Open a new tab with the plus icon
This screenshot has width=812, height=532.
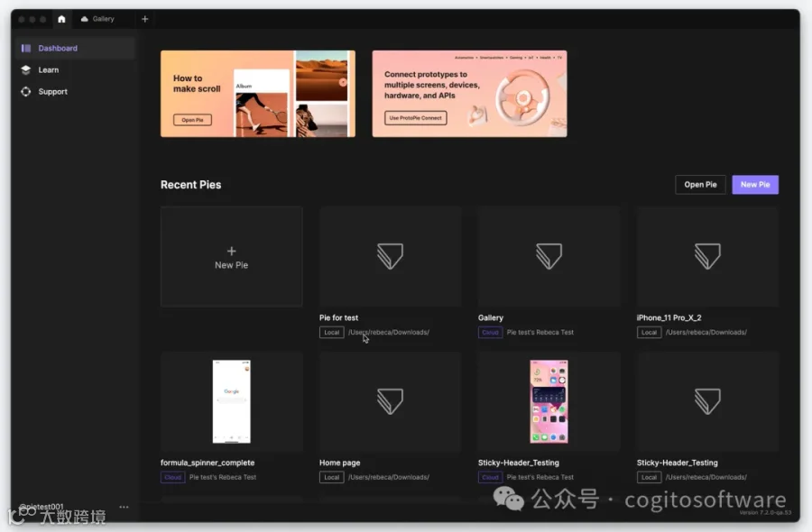(x=145, y=19)
